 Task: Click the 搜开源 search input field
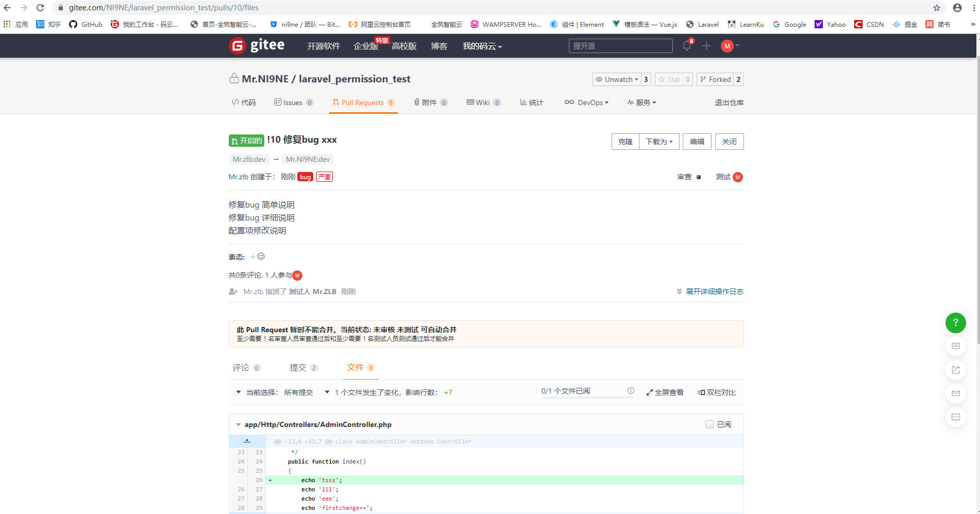(x=620, y=46)
